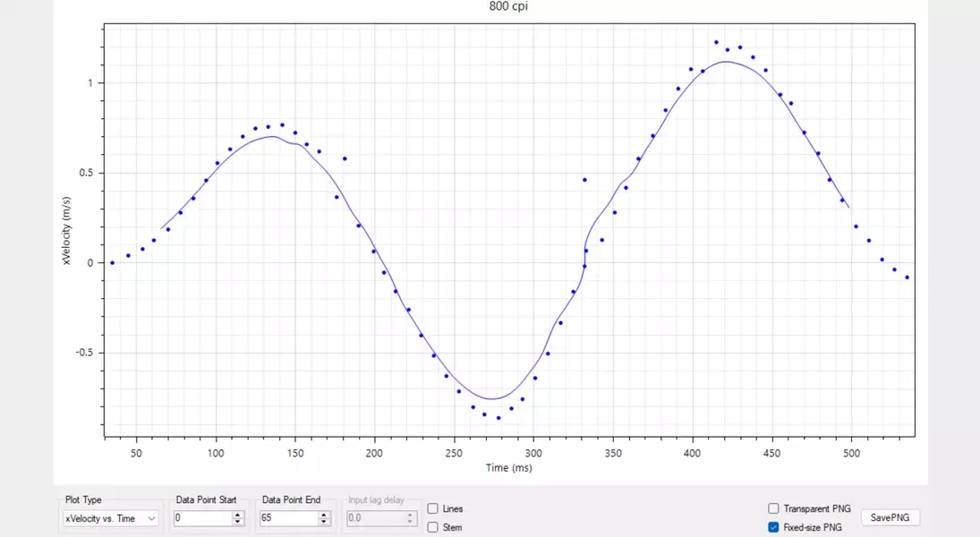Click the SavePNG button
The width and height of the screenshot is (980, 537).
[890, 518]
